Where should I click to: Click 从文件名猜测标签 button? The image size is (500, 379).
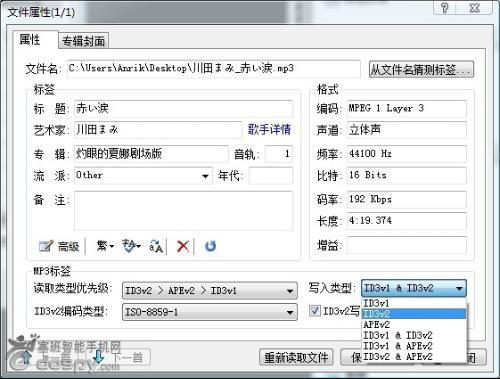click(421, 69)
